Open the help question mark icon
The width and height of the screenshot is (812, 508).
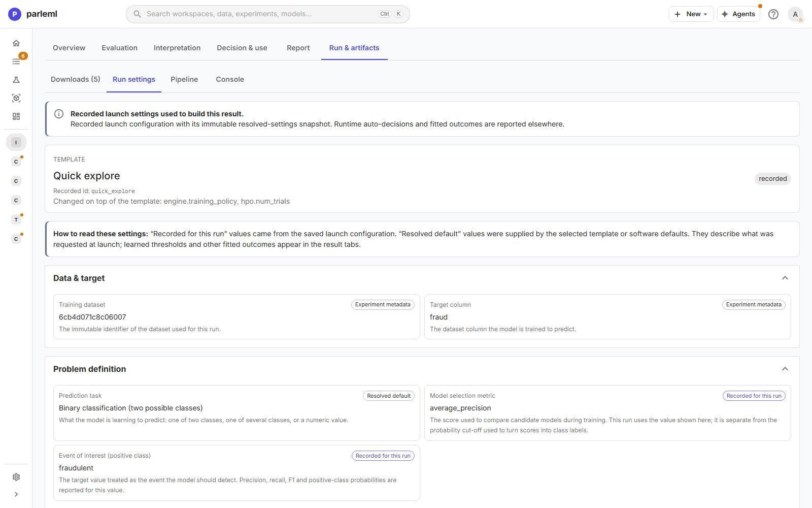pyautogui.click(x=773, y=14)
